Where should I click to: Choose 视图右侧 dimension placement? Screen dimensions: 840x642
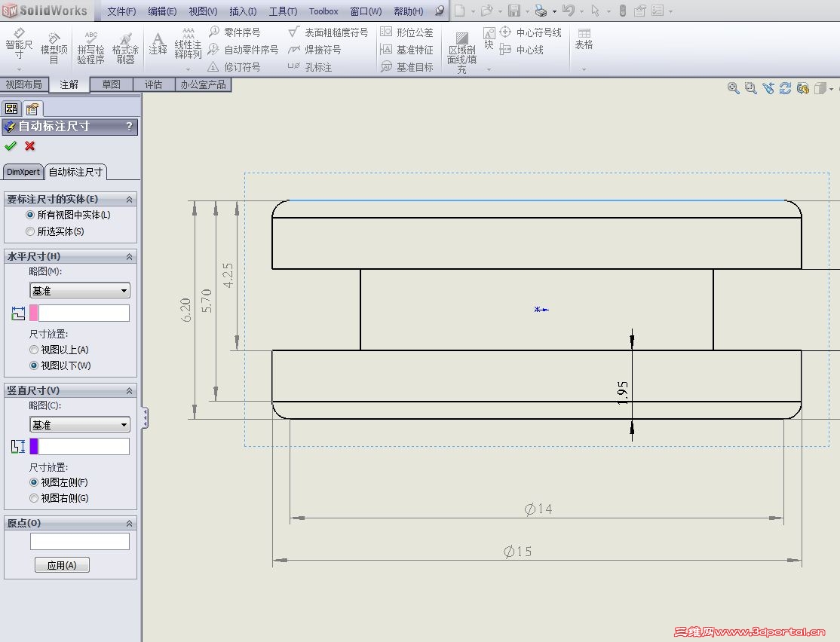pyautogui.click(x=34, y=498)
